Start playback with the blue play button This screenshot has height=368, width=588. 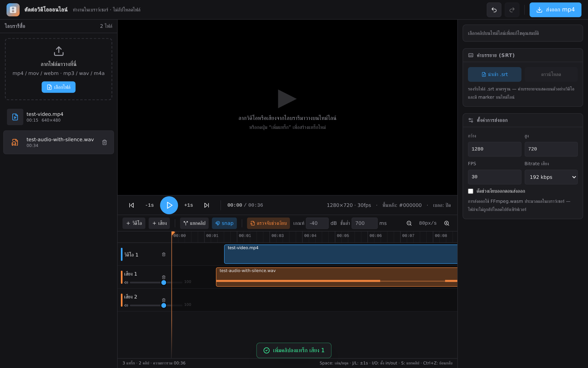[x=169, y=205]
